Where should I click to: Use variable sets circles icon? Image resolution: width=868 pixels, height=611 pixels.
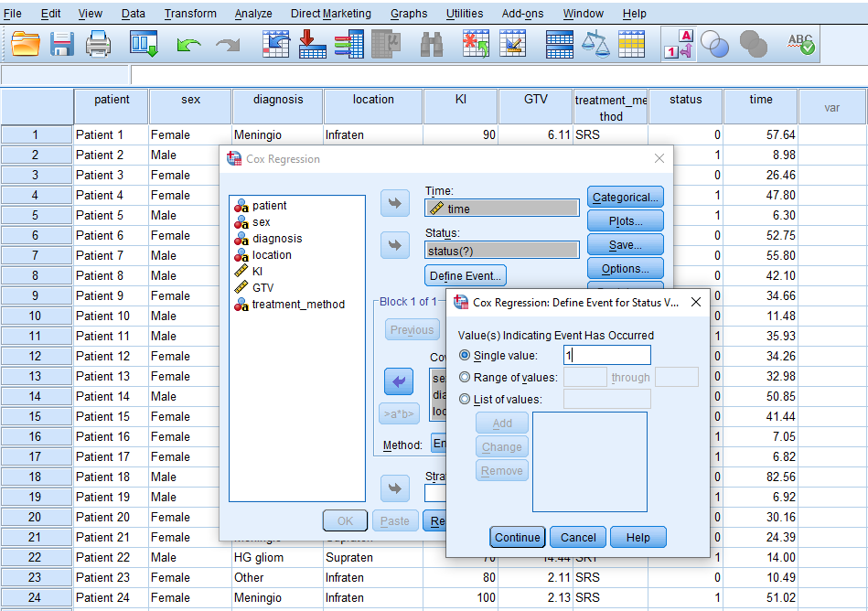714,44
